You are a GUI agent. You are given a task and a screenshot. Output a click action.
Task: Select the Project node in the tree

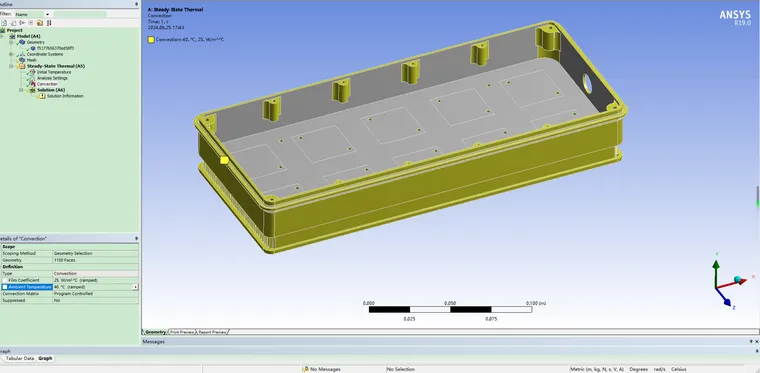pos(15,30)
